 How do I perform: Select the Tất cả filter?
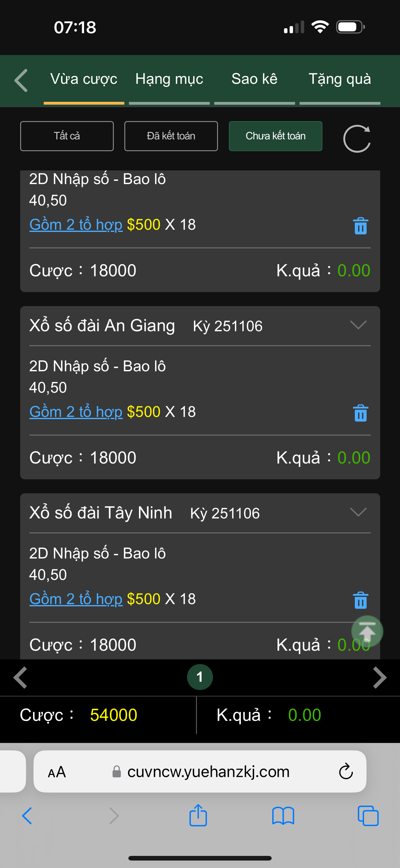67,136
